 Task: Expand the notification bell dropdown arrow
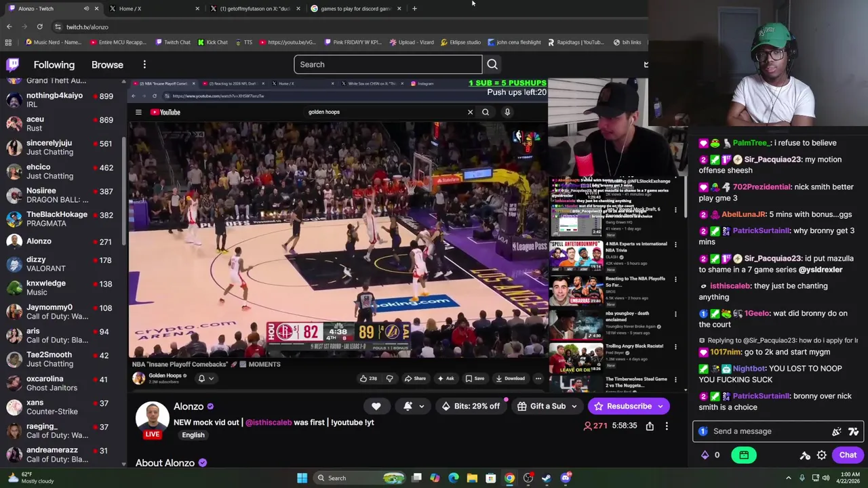[x=422, y=407]
